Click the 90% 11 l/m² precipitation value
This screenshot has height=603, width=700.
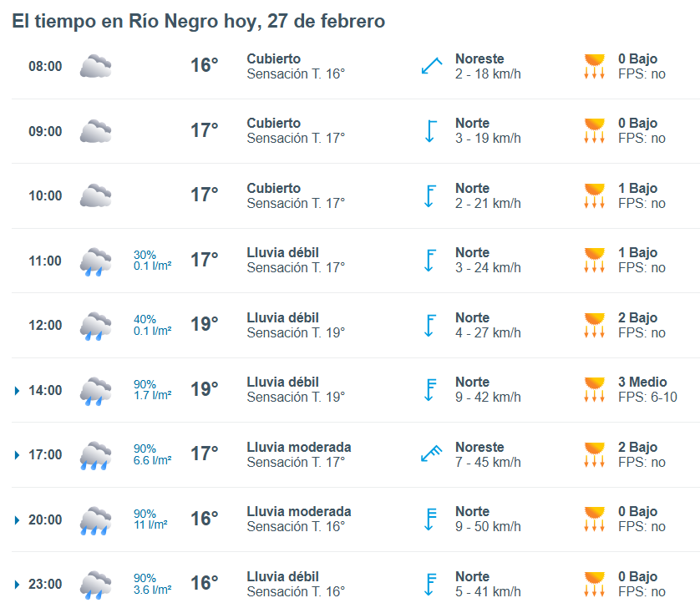click(x=151, y=519)
